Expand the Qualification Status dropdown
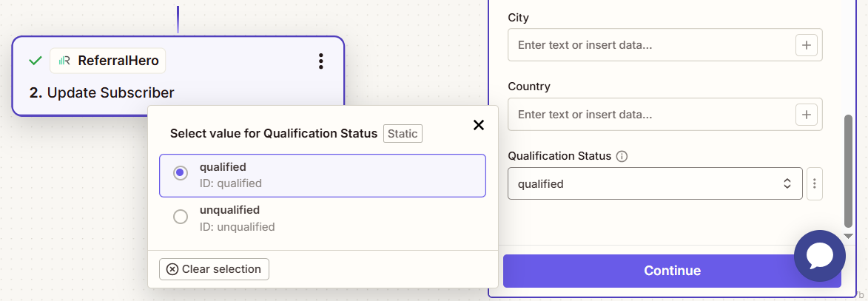 coord(654,183)
